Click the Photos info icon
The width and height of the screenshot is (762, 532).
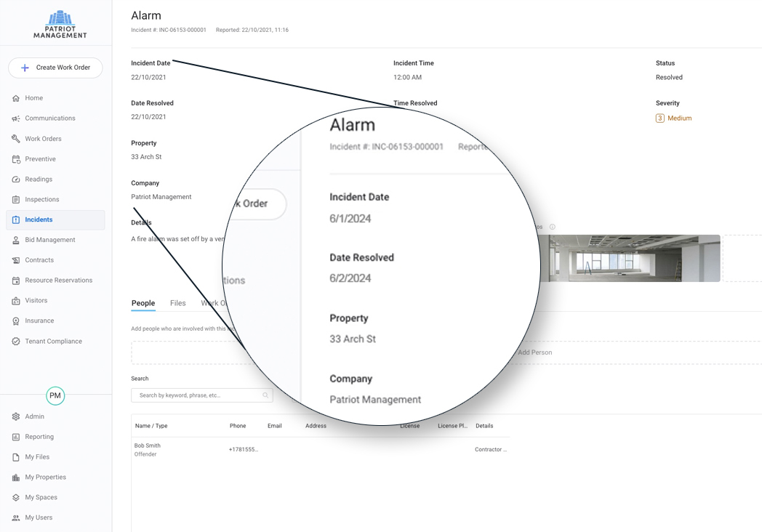point(553,227)
